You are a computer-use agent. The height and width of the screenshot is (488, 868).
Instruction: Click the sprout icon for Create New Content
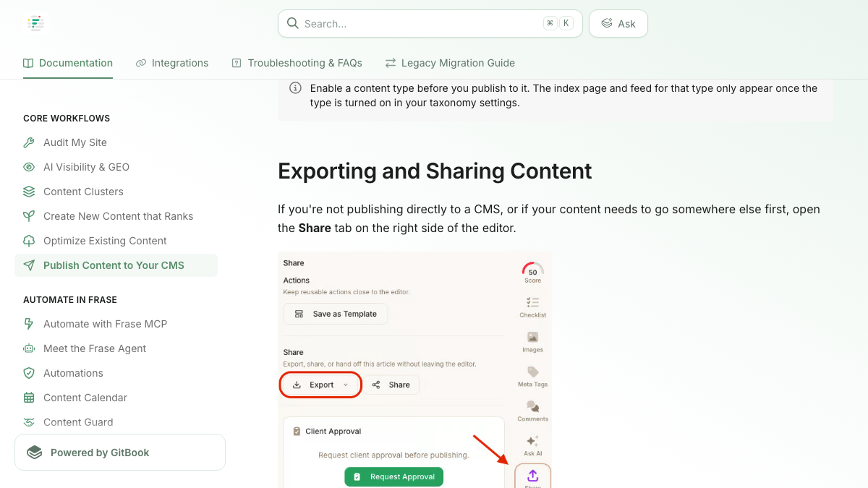pos(29,216)
